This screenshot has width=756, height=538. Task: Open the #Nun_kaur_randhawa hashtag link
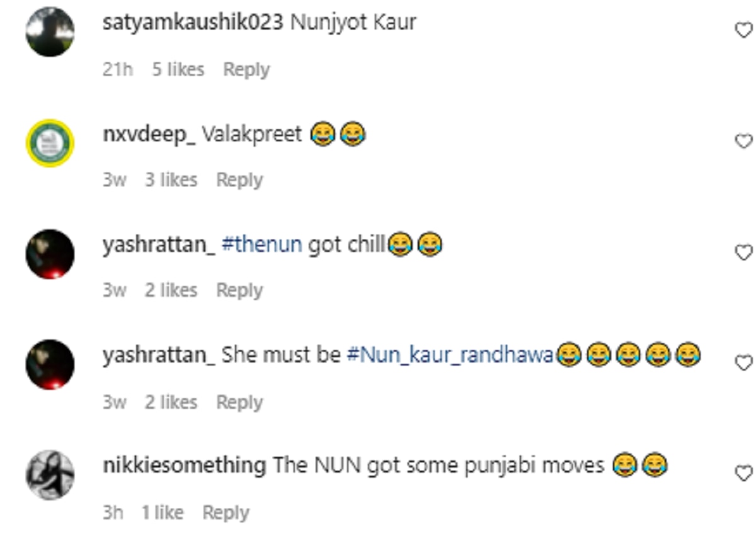450,355
